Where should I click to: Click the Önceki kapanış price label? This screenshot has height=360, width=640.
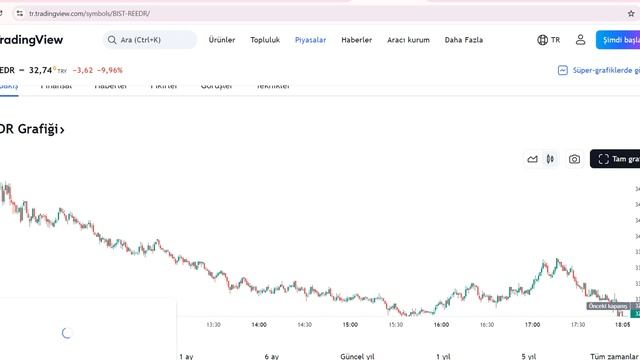pyautogui.click(x=608, y=306)
